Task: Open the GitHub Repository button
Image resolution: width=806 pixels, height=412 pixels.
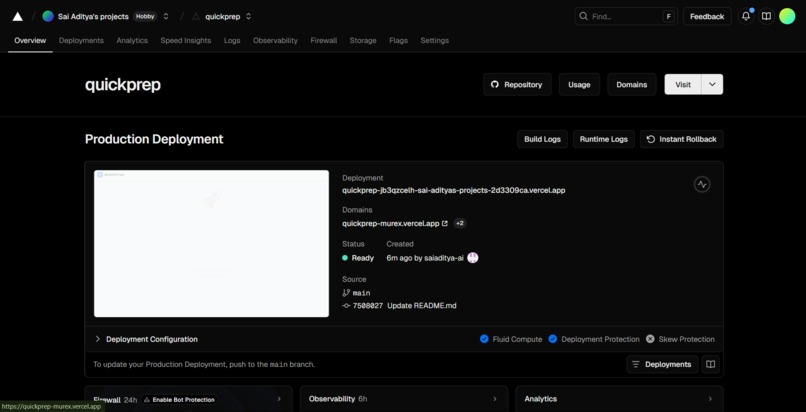Action: coord(517,85)
